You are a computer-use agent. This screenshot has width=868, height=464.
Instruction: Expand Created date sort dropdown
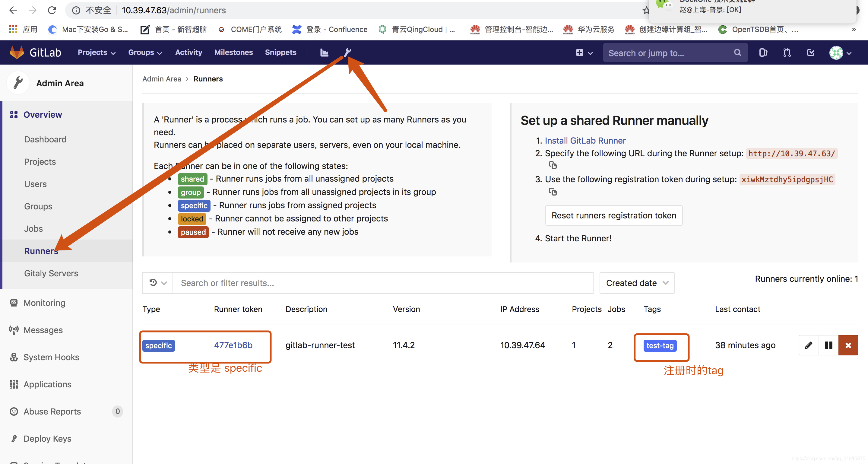635,283
